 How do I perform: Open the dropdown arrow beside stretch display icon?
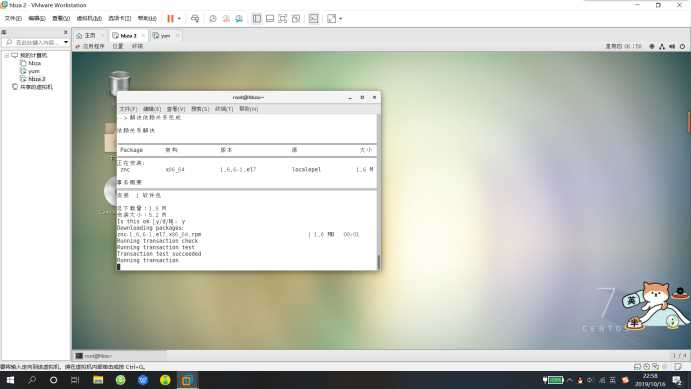[340, 19]
